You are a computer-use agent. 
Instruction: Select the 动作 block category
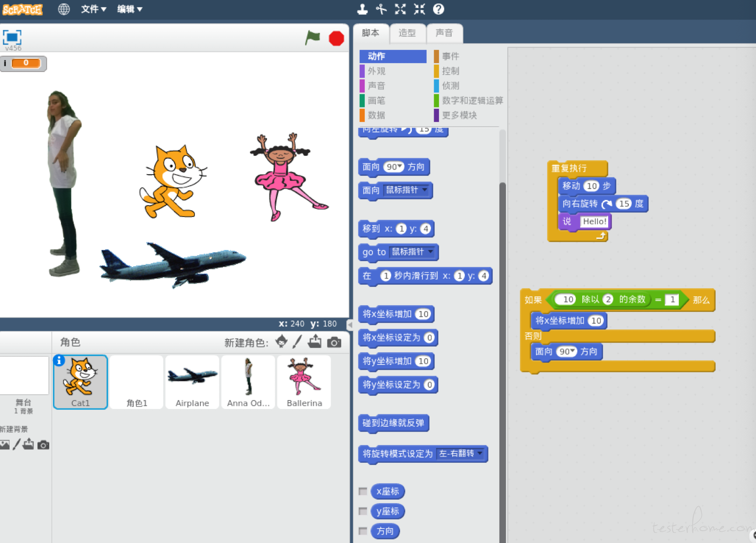(x=392, y=56)
